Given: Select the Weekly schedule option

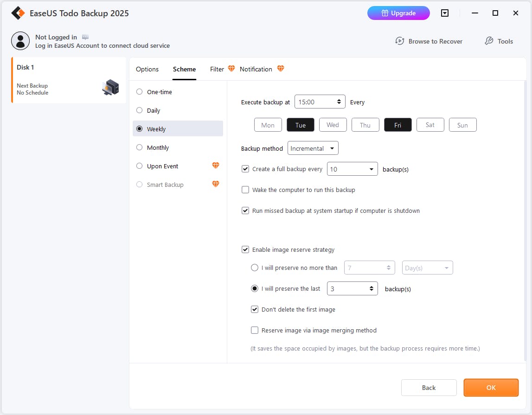Looking at the screenshot, I should point(139,129).
